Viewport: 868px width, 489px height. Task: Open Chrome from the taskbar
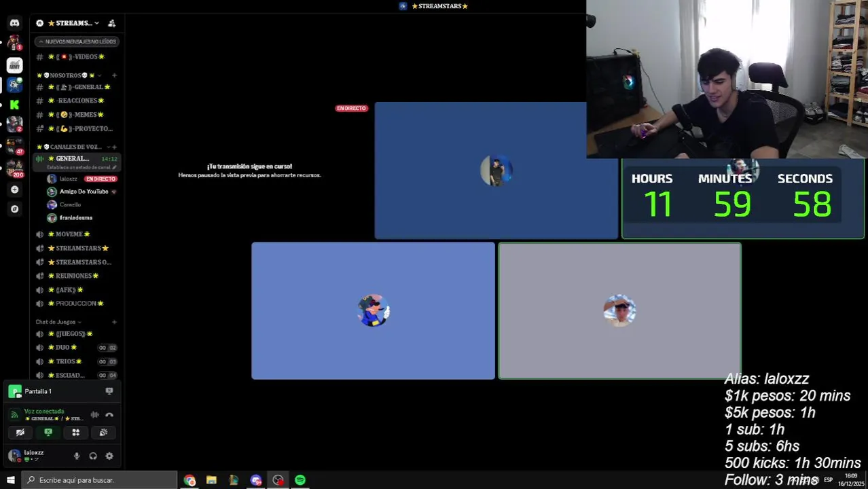pyautogui.click(x=189, y=480)
